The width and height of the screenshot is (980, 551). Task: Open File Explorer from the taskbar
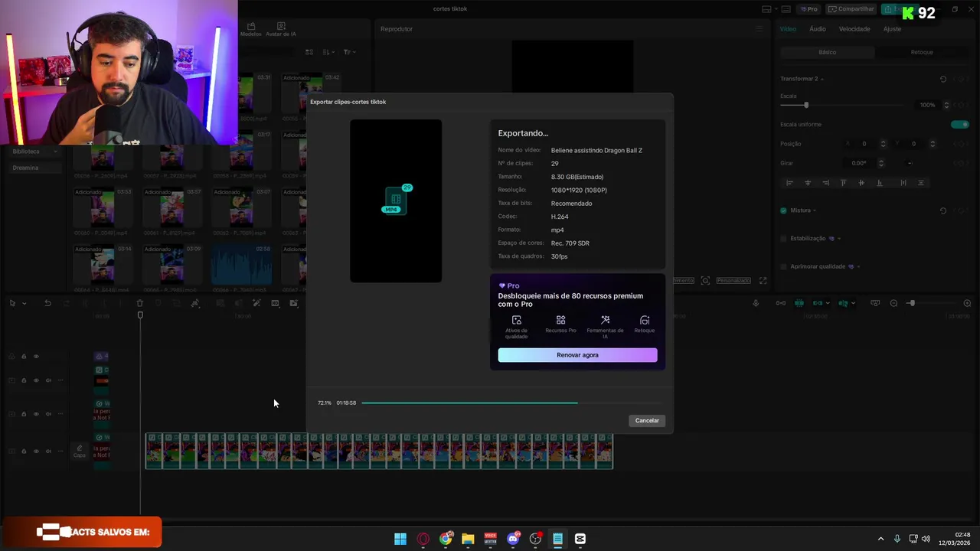pos(468,539)
